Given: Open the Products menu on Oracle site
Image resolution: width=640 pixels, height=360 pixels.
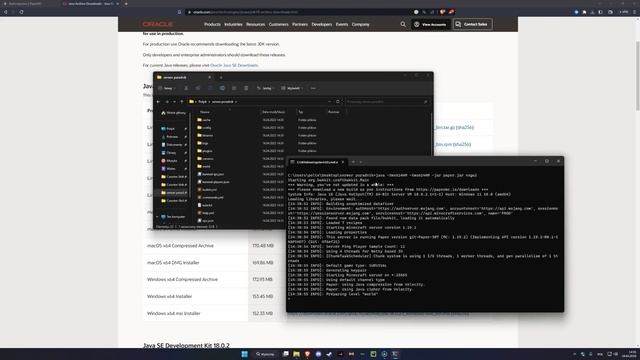Looking at the screenshot, I should point(212,24).
